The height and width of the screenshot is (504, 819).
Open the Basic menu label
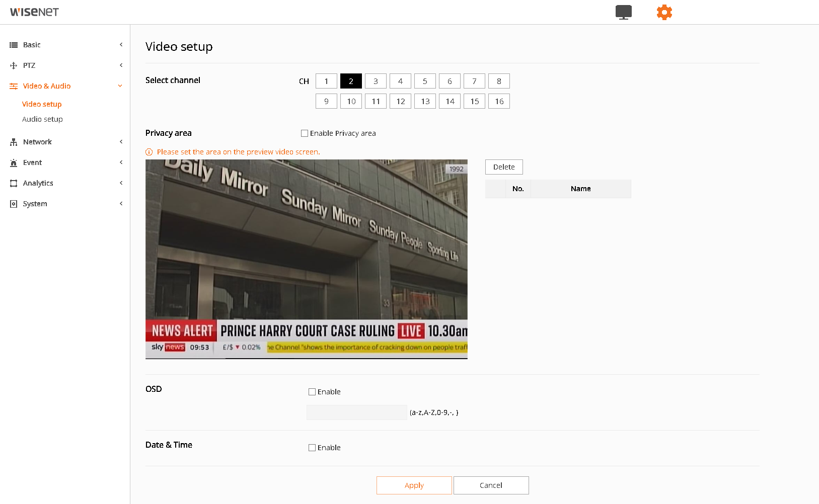(32, 45)
